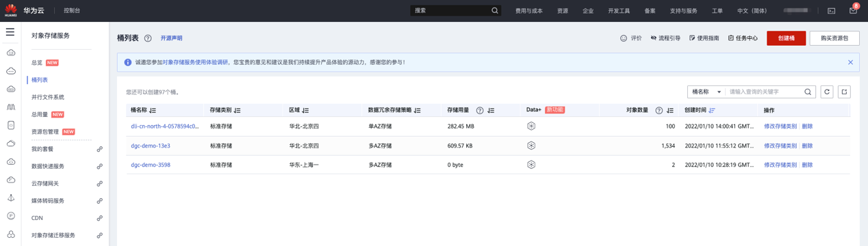Select 总用量 in the sidebar

point(40,114)
